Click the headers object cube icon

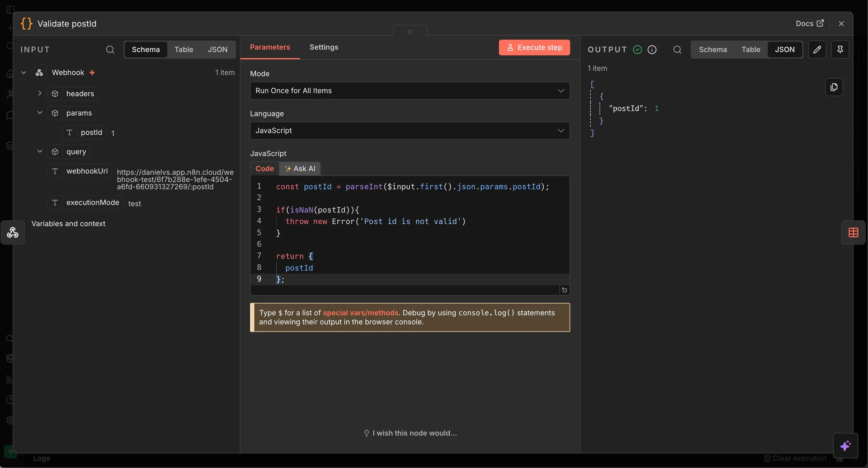pyautogui.click(x=55, y=94)
